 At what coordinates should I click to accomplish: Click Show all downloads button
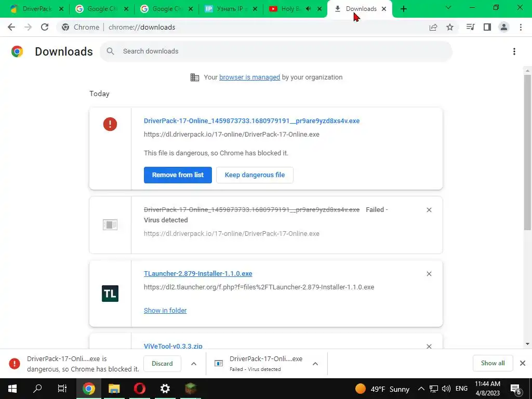pyautogui.click(x=493, y=363)
